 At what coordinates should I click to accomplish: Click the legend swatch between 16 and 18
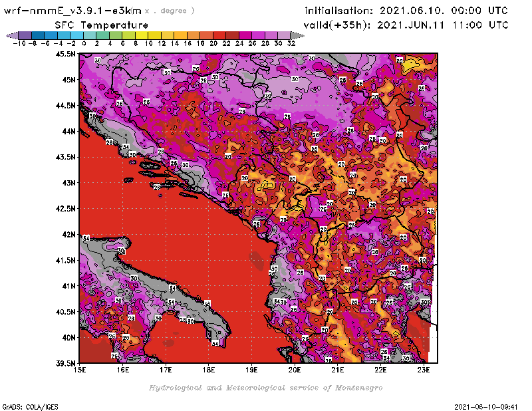click(193, 35)
